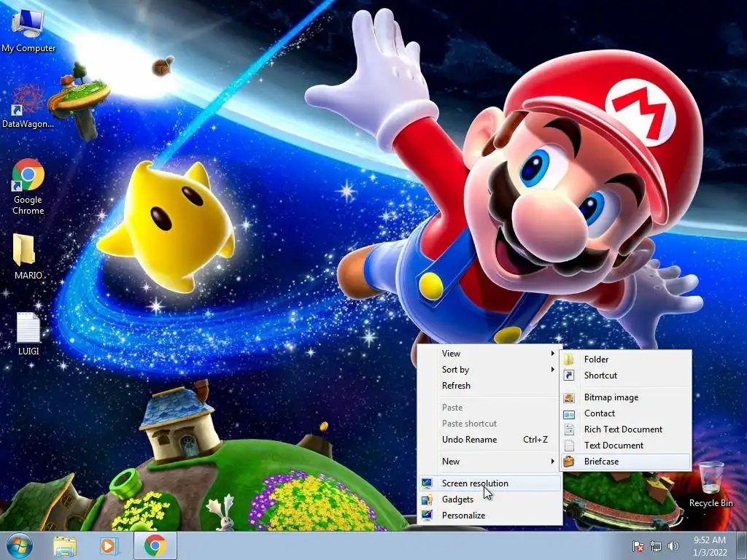Choose Undo Rename in the context menu
The height and width of the screenshot is (560, 747).
point(489,440)
